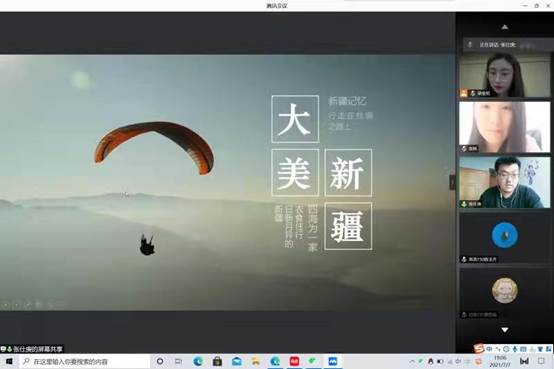The width and height of the screenshot is (554, 369).
Task: Click the Sogou input method S icon
Action: coord(479,349)
